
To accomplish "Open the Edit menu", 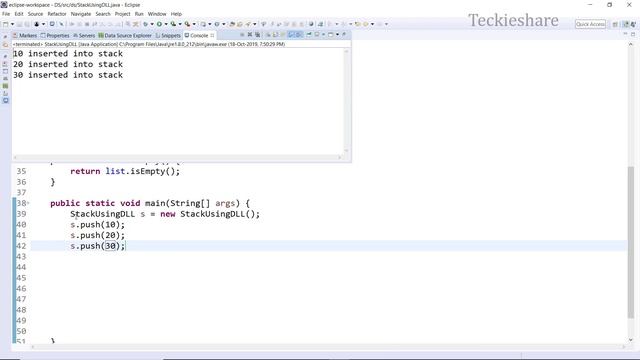I will tap(19, 14).
